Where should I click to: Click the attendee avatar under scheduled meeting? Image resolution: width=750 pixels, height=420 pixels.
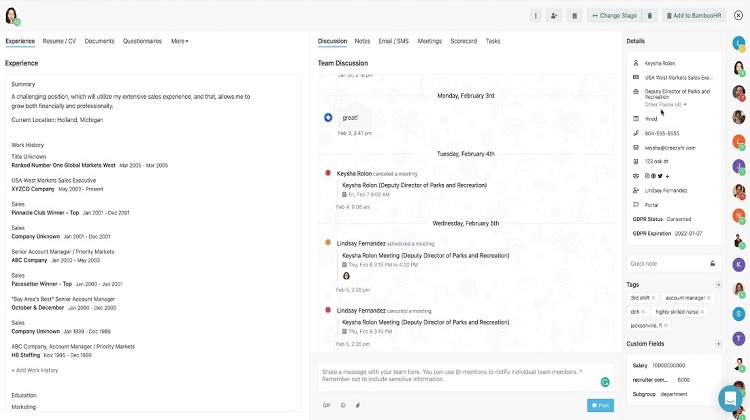[346, 276]
